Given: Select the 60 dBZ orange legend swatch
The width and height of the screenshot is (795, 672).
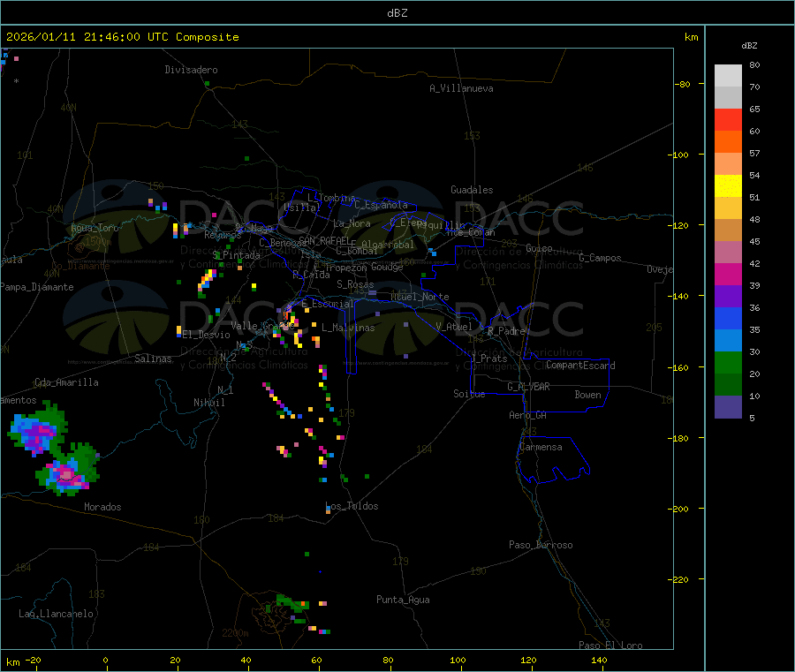Looking at the screenshot, I should (728, 142).
